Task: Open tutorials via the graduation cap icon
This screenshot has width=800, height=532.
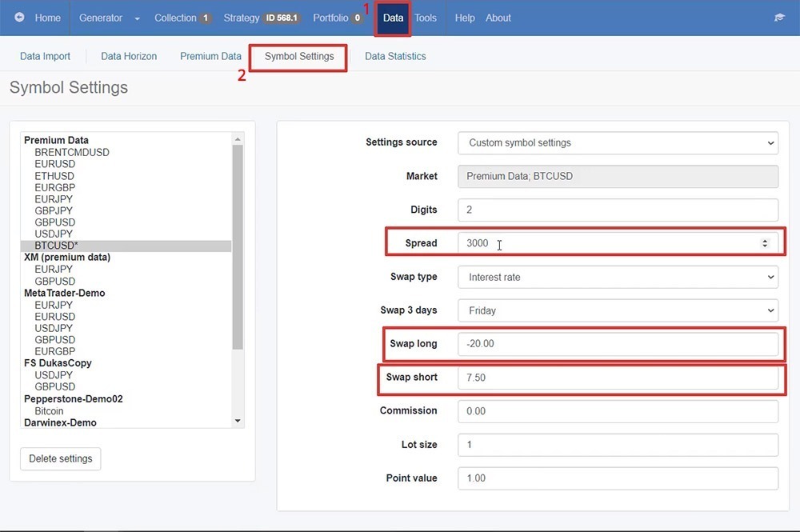Action: click(x=779, y=18)
